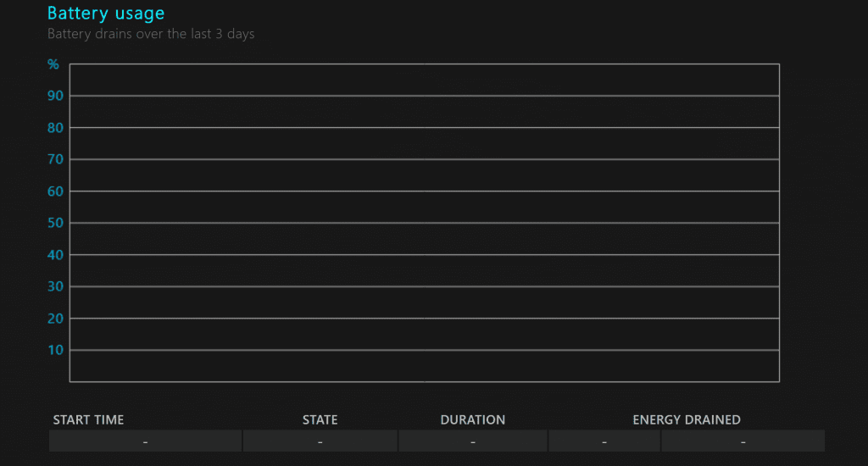
Task: Select the STATE column header
Action: point(320,420)
